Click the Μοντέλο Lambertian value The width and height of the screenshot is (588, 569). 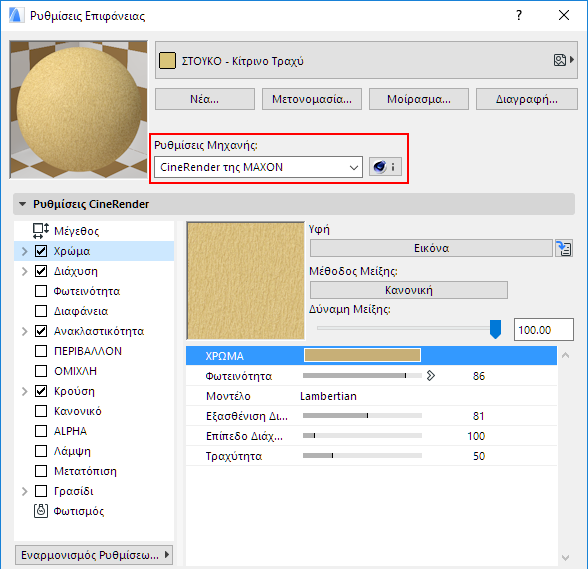pos(328,396)
